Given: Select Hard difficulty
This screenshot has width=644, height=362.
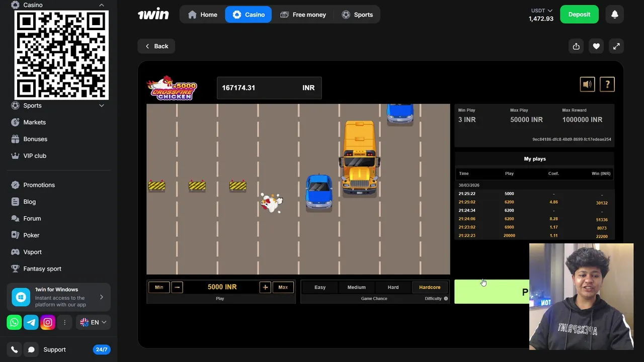Looking at the screenshot, I should 393,287.
